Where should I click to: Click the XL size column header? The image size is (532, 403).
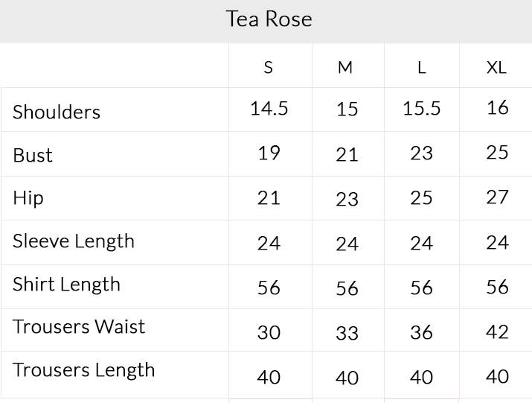coord(496,68)
